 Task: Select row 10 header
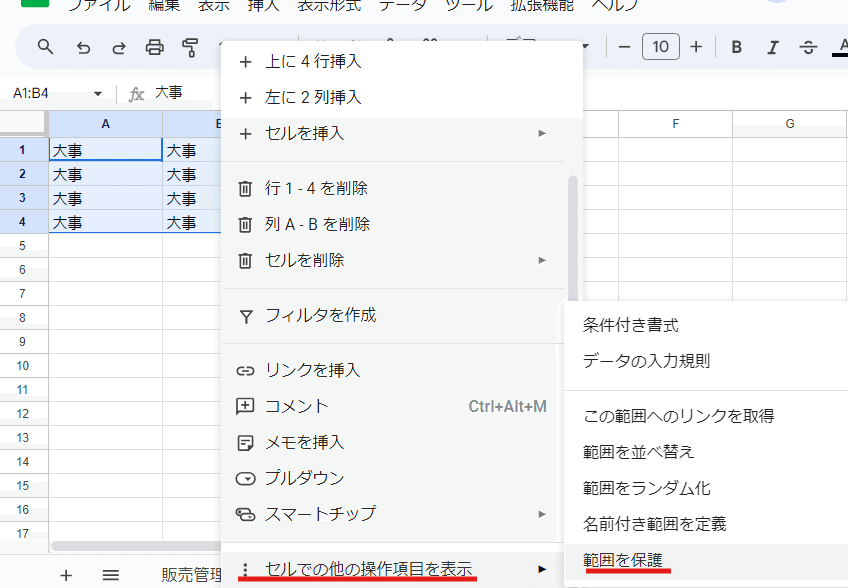22,366
